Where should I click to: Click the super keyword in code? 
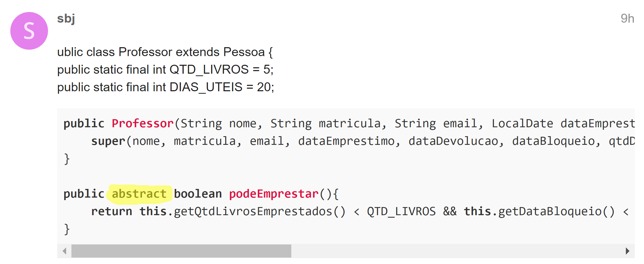point(108,141)
